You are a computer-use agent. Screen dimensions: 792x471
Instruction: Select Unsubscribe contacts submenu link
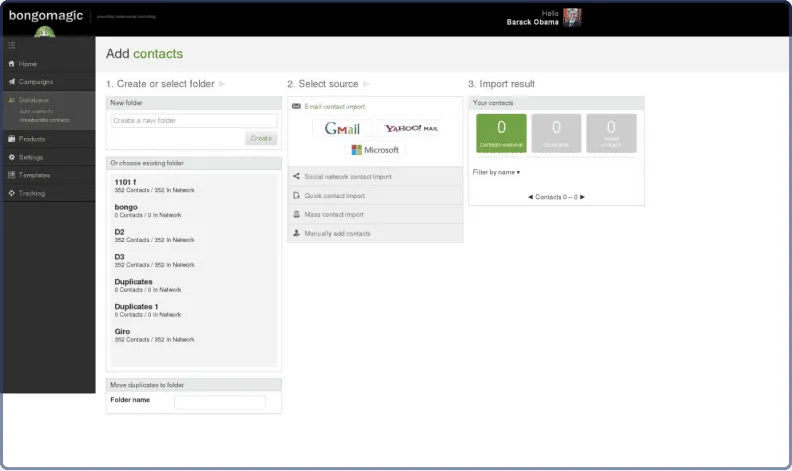[x=44, y=120]
